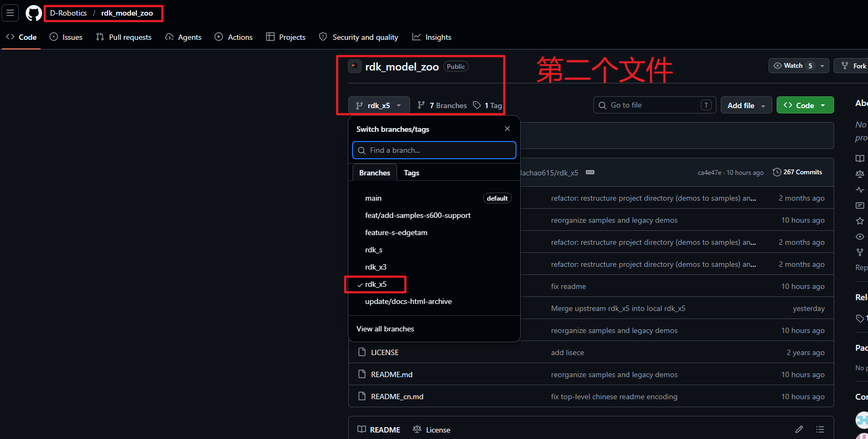The width and height of the screenshot is (868, 439).
Task: Click the commit message ellipsis expander
Action: pos(590,172)
